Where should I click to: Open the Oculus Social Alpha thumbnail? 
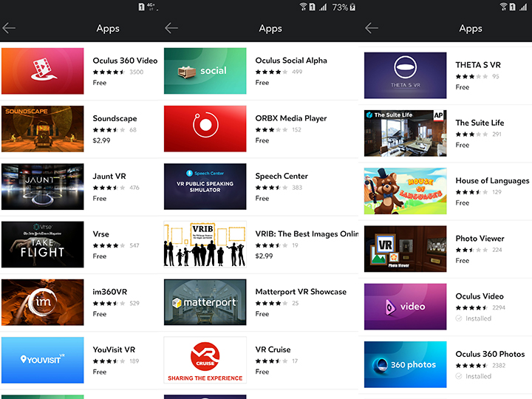click(205, 71)
